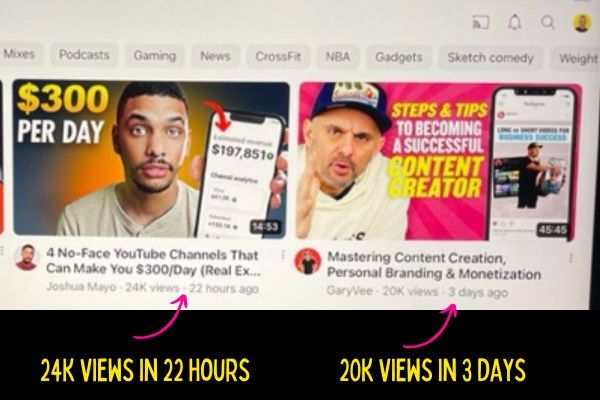This screenshot has width=600, height=400.
Task: Open the account profile avatar
Action: click(x=582, y=23)
